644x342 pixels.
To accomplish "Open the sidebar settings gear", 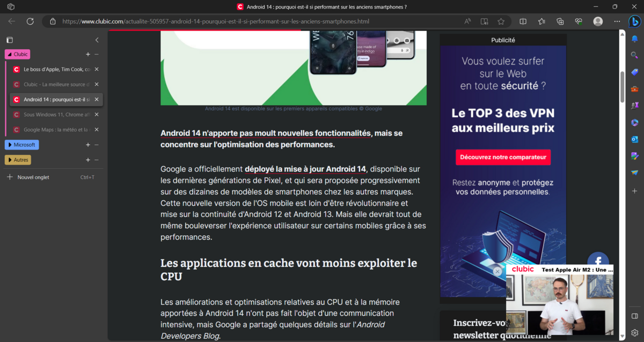I will pyautogui.click(x=634, y=333).
